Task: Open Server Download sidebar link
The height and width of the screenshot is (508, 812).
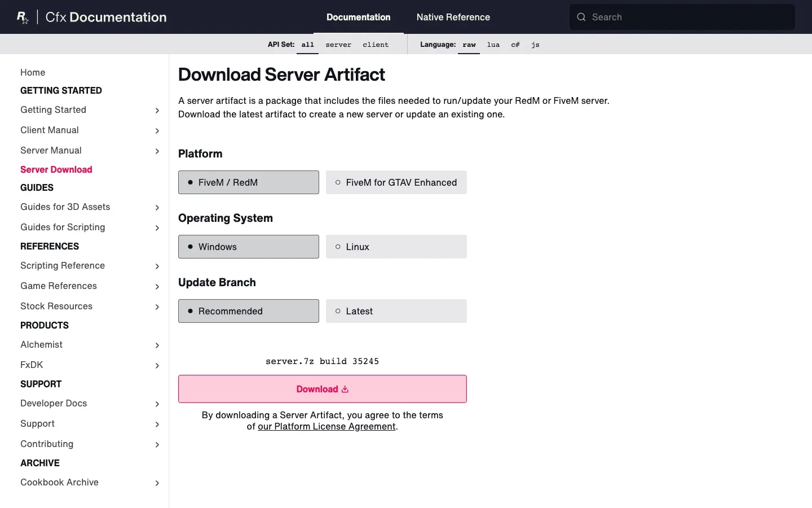Action: click(x=56, y=169)
